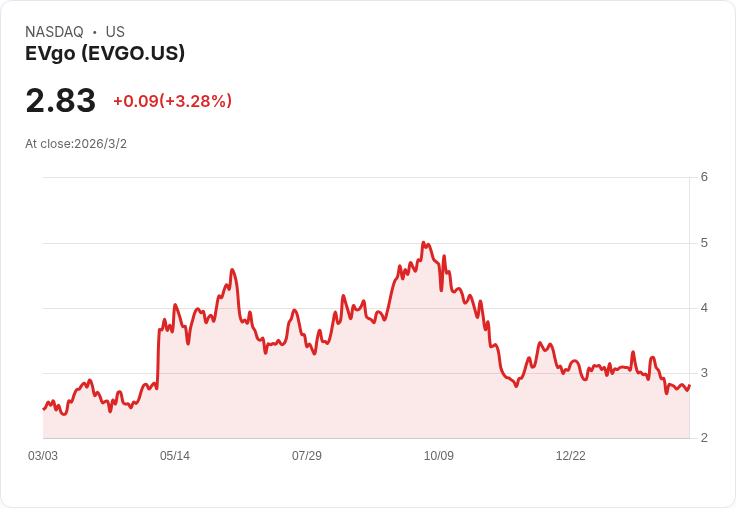Click the 6 price axis label
The width and height of the screenshot is (736, 508).
(x=704, y=177)
